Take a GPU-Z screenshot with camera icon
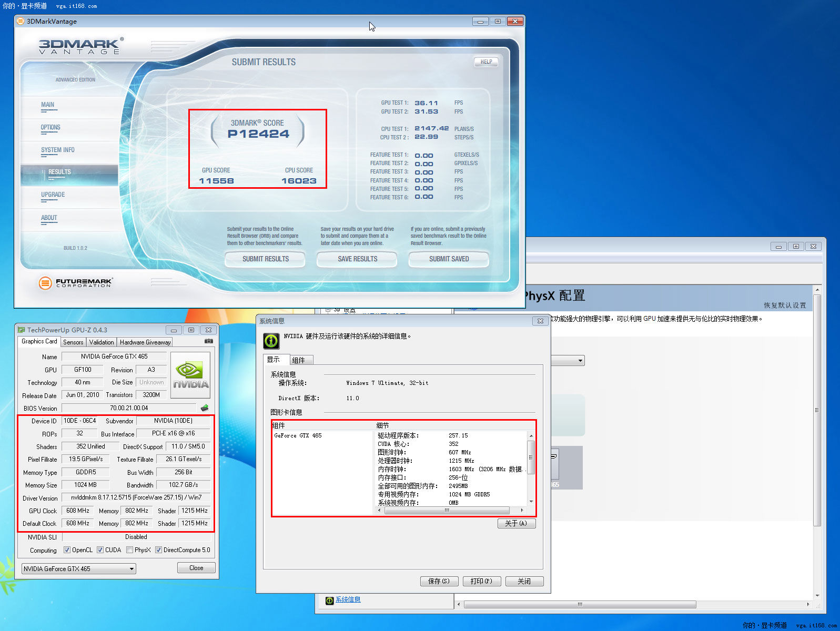Image resolution: width=840 pixels, height=631 pixels. click(x=209, y=341)
